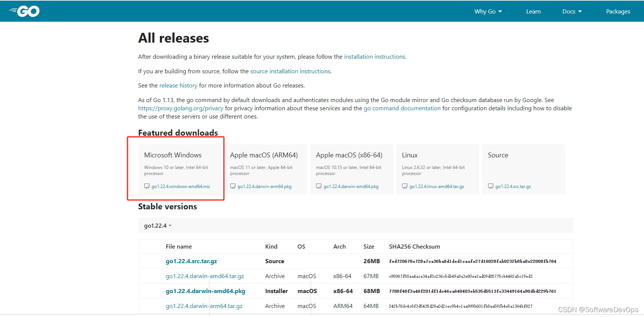Image resolution: width=644 pixels, height=317 pixels.
Task: Click download icon beside go1.22.4.darwin-amd64.pkg
Action: pos(319,186)
